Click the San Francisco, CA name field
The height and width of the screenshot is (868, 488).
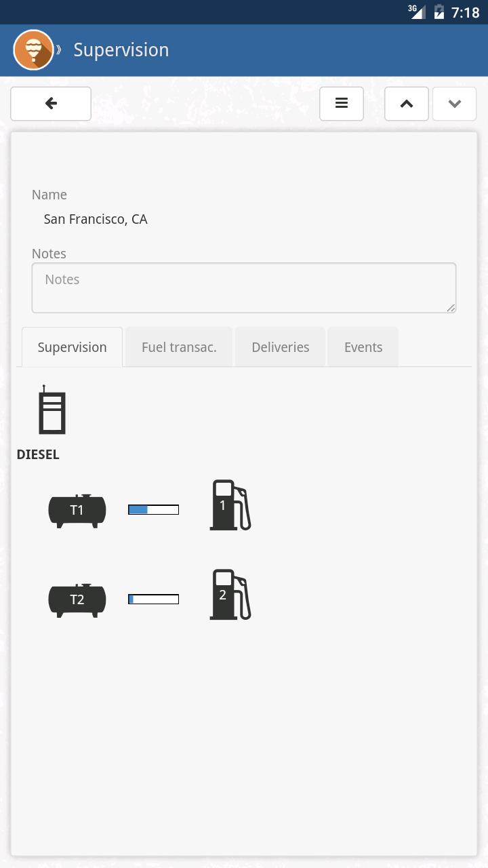tap(96, 219)
